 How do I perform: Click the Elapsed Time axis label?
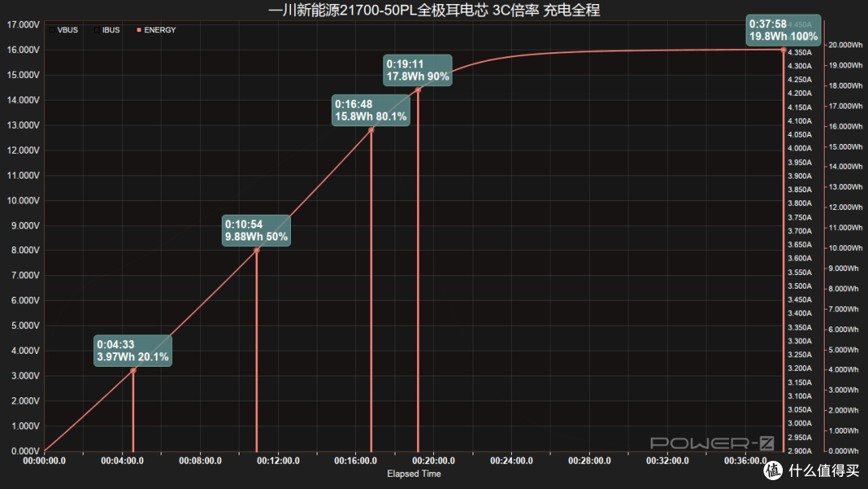414,474
